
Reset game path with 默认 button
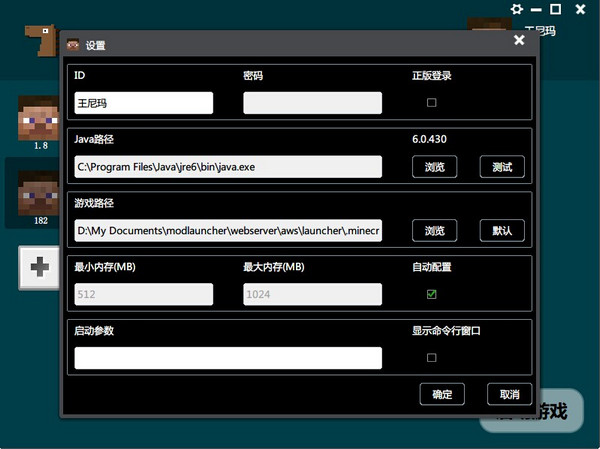(x=502, y=230)
